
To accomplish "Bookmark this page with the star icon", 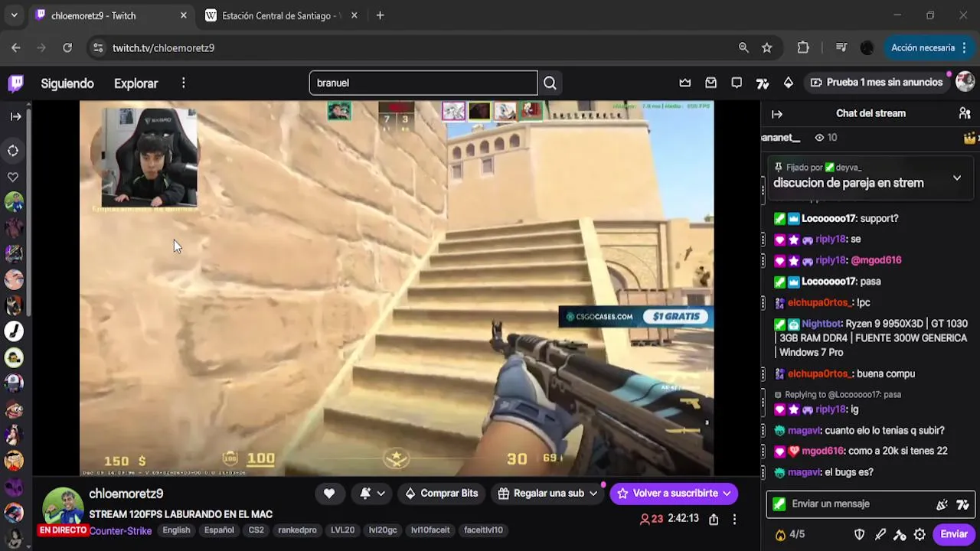I will (x=766, y=47).
